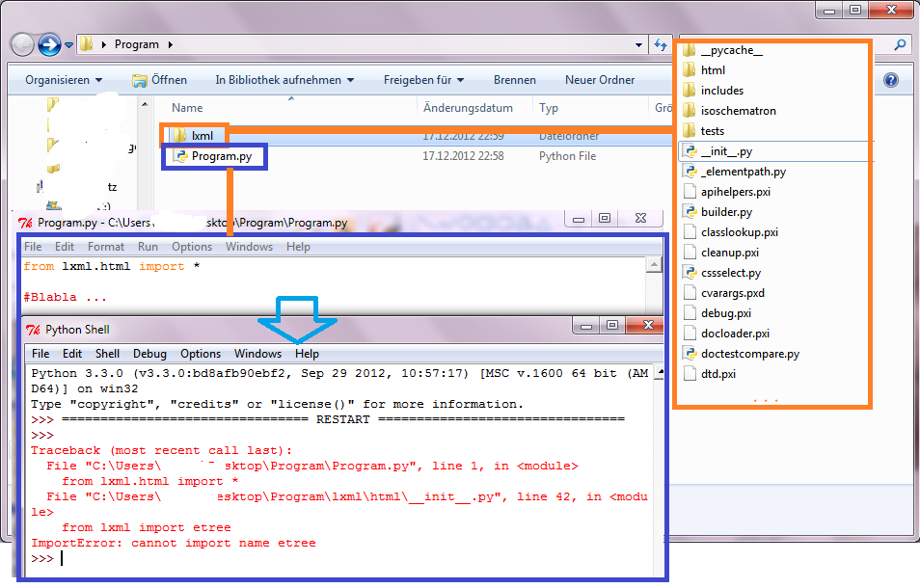
Task: Click the Explorer help question mark icon
Action: (x=891, y=80)
